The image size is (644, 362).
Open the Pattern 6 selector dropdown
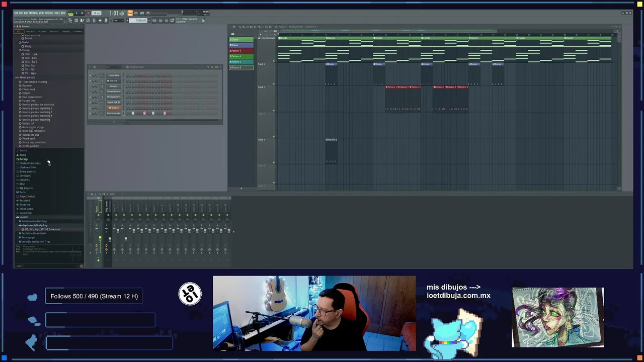pyautogui.click(x=138, y=20)
